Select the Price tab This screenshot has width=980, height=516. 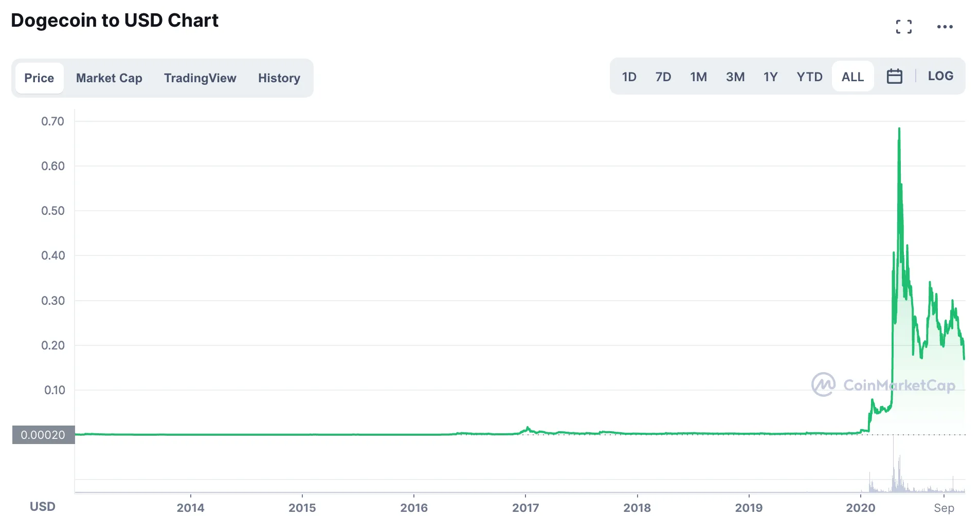pyautogui.click(x=39, y=78)
